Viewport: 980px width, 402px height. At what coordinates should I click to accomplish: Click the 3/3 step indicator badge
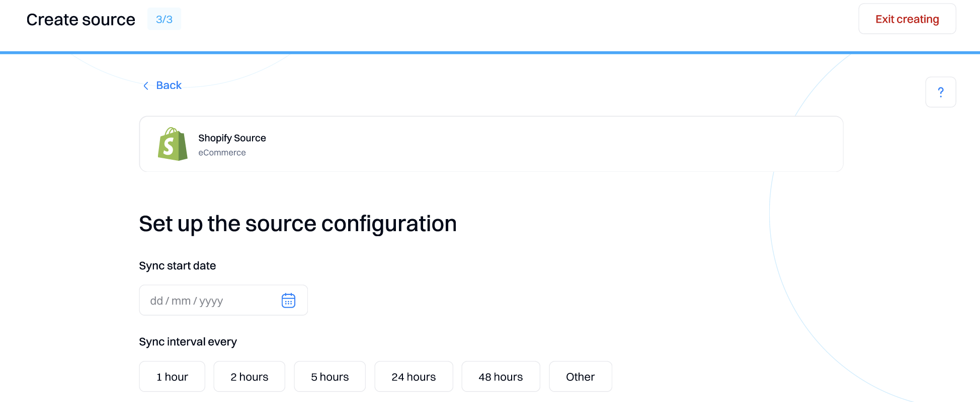tap(164, 19)
